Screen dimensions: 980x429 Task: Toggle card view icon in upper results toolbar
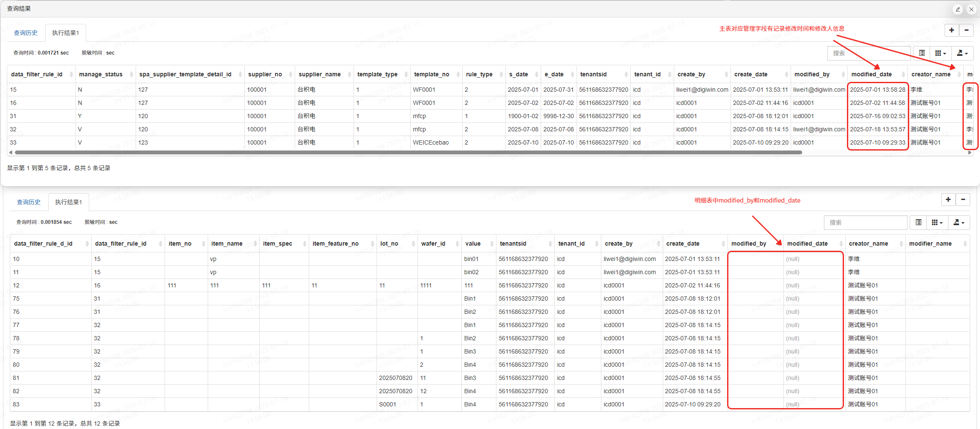[x=922, y=53]
